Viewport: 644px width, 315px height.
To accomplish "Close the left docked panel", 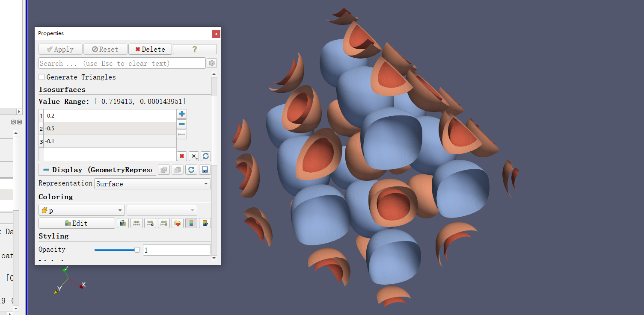I will 19,122.
